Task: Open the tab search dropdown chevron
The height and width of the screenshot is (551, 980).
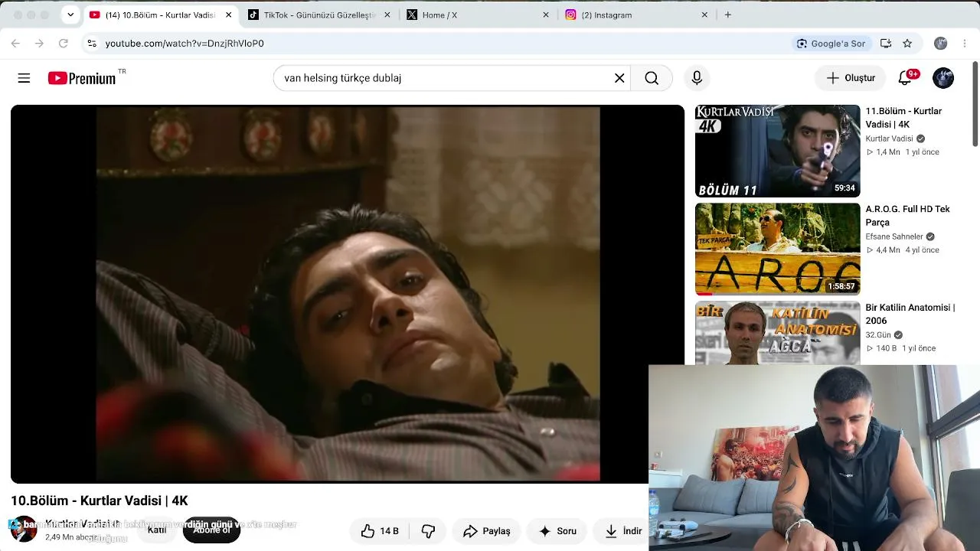Action: pos(70,15)
